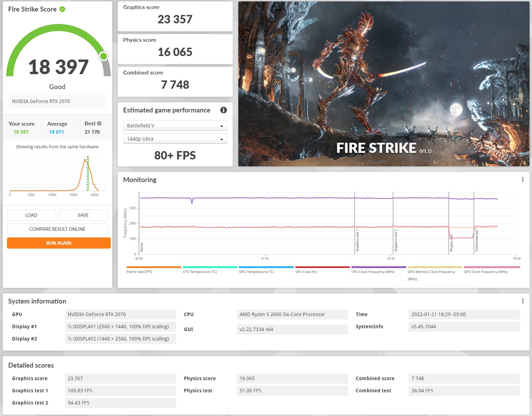Viewport: 532px width, 416px height.
Task: Click the Demo timeline marker
Action: [141, 247]
